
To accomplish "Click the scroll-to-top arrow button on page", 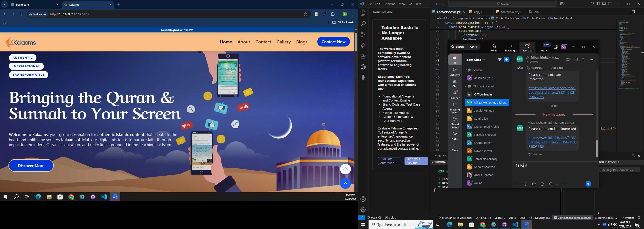I will (x=345, y=184).
